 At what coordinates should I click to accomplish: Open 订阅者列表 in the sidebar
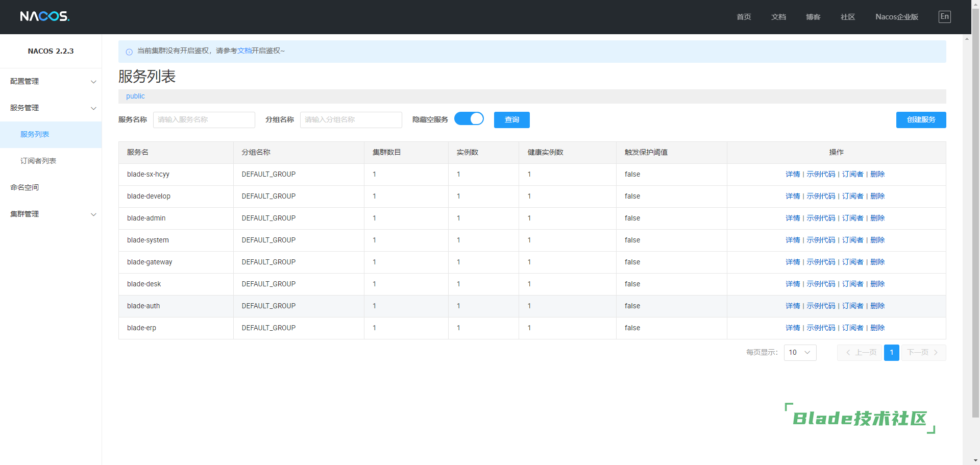click(51, 161)
